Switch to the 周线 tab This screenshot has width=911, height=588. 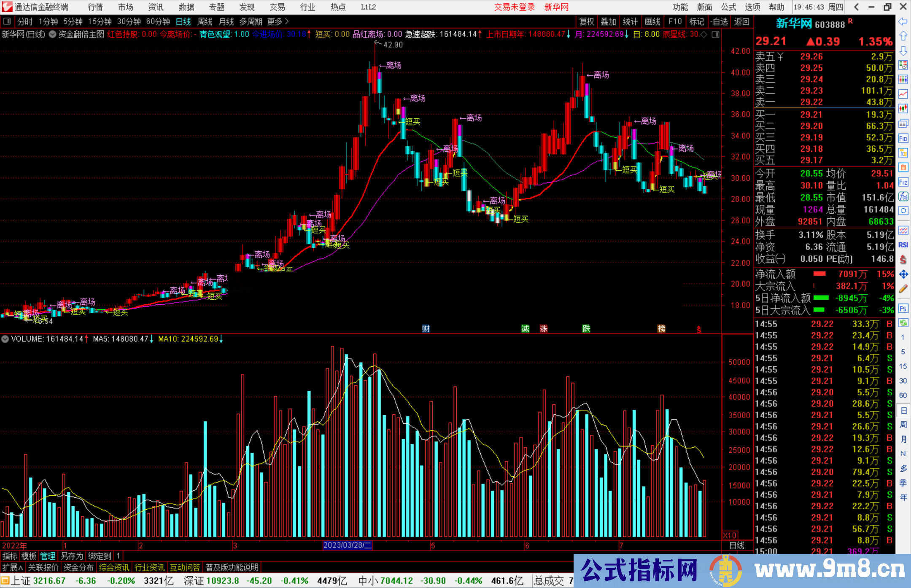pyautogui.click(x=205, y=21)
